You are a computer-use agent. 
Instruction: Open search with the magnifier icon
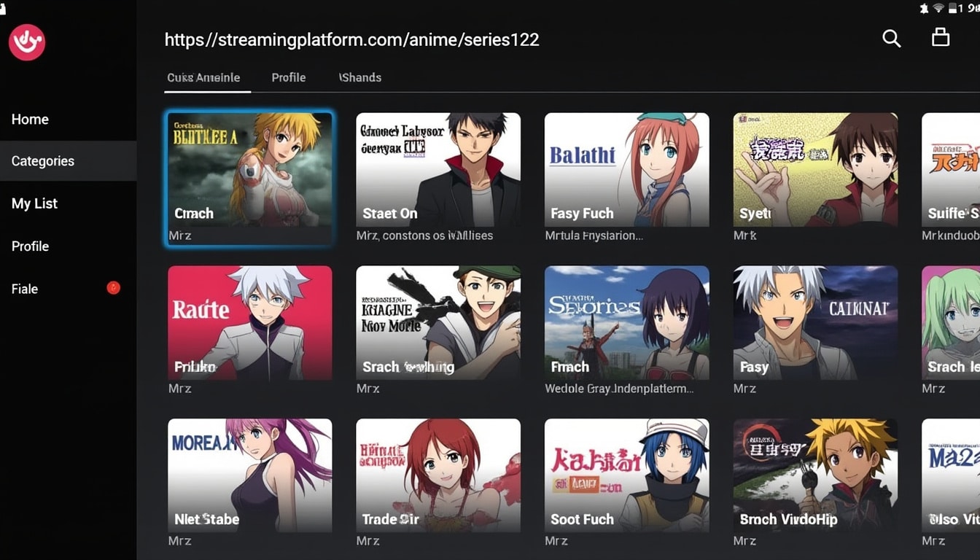[x=891, y=39]
